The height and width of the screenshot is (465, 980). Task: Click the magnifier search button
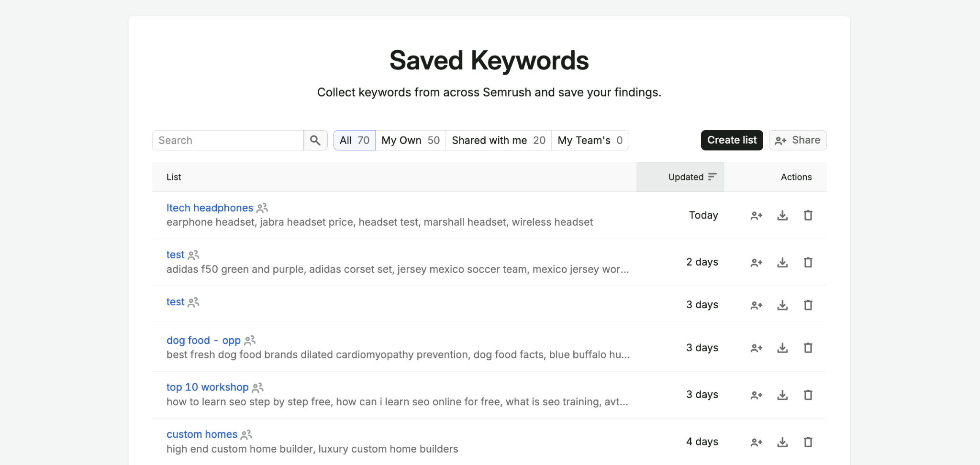(x=315, y=140)
